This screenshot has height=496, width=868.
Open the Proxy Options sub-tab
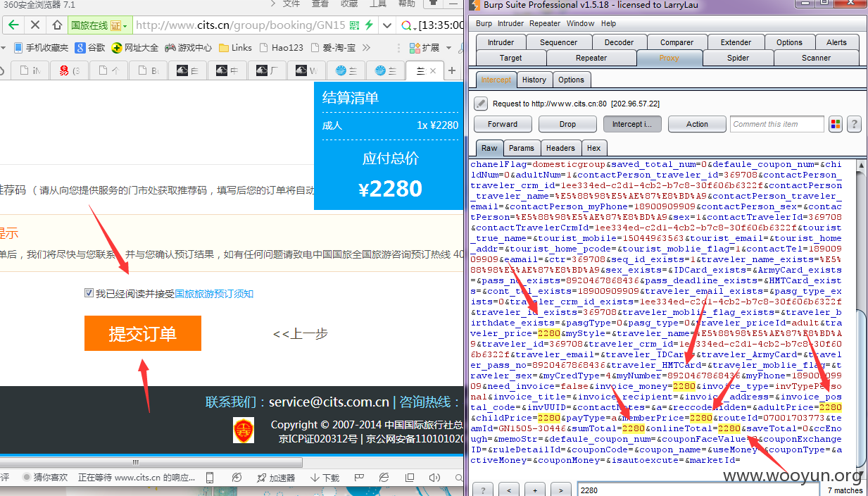(571, 80)
